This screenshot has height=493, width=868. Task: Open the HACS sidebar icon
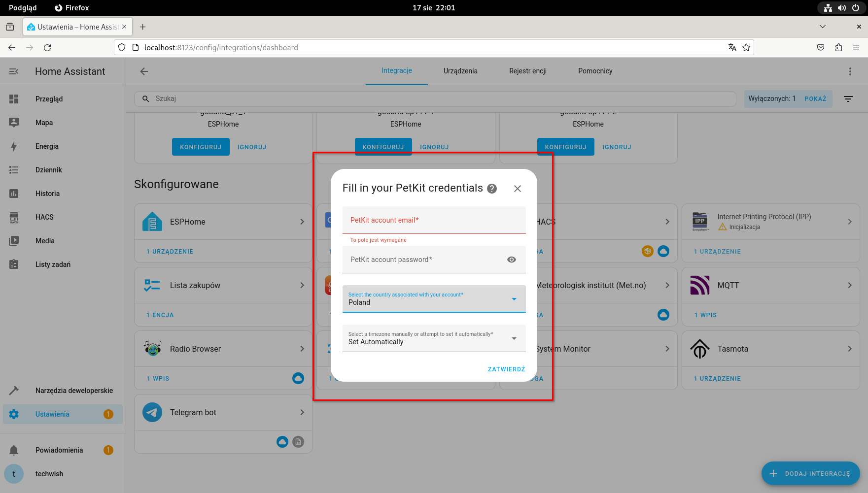(x=14, y=217)
